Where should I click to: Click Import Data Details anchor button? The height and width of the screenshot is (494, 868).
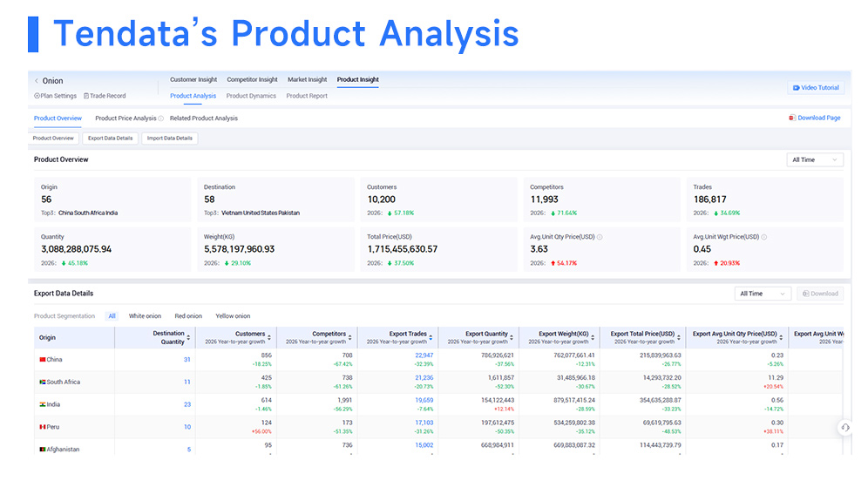pos(169,139)
